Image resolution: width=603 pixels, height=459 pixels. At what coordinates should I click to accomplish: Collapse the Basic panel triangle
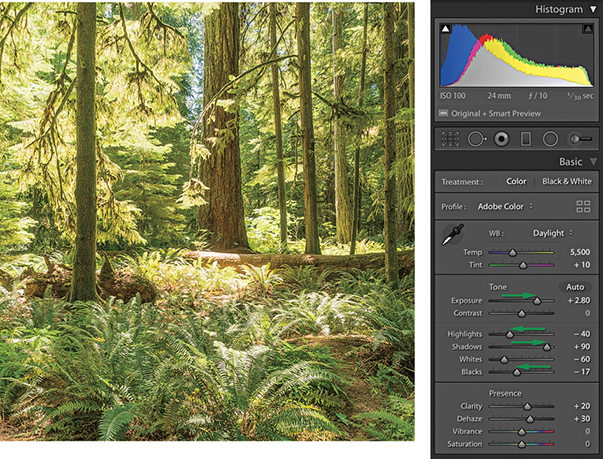click(593, 161)
